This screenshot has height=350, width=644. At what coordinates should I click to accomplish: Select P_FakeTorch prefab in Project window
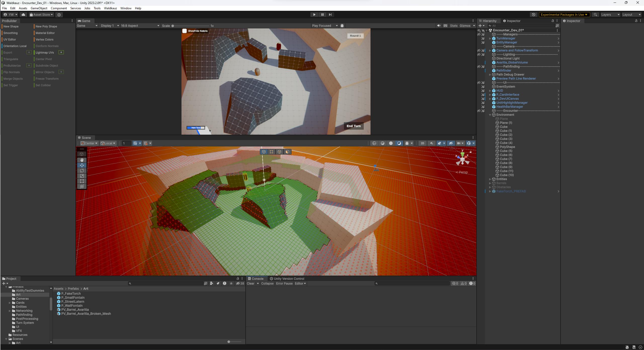click(x=71, y=293)
